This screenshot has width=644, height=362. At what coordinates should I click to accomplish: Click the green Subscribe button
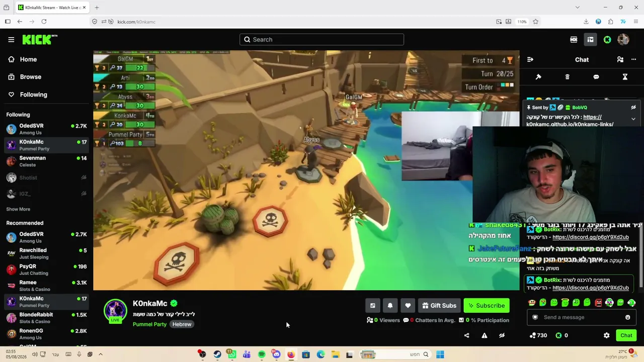[487, 305]
